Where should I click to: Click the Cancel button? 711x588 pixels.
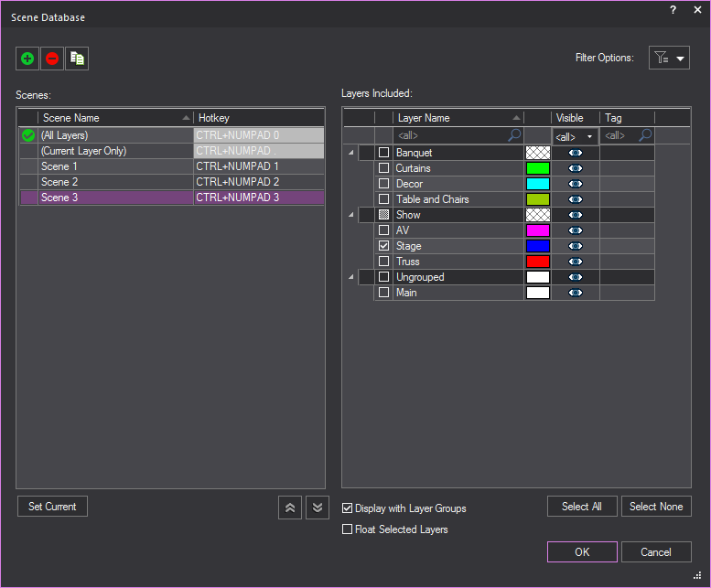coord(656,552)
